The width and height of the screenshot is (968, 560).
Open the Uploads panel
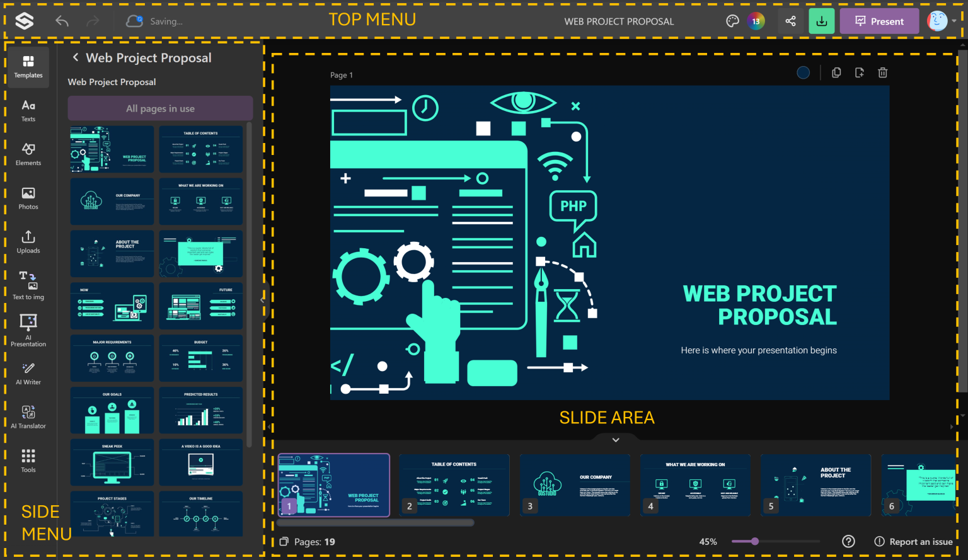tap(28, 242)
